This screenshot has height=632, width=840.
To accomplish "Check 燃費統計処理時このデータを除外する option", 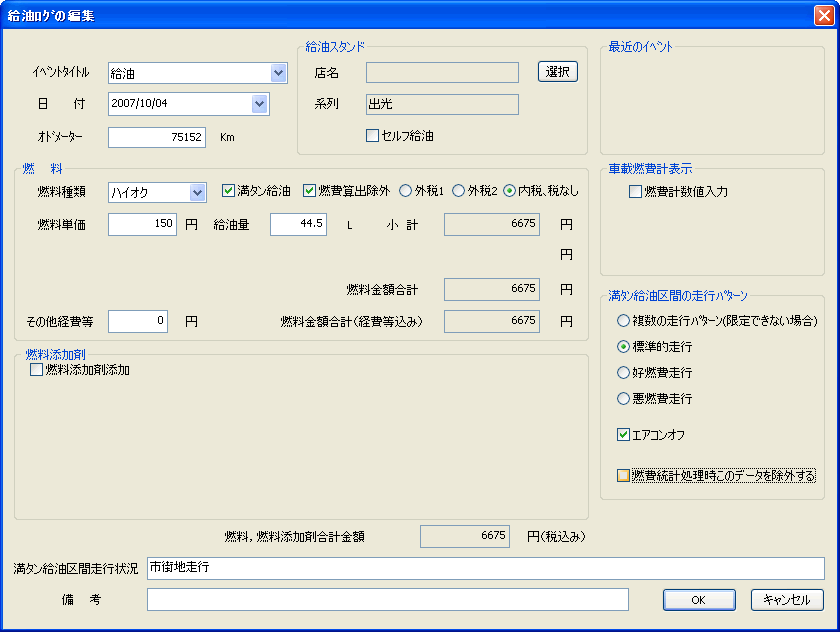I will tap(624, 476).
